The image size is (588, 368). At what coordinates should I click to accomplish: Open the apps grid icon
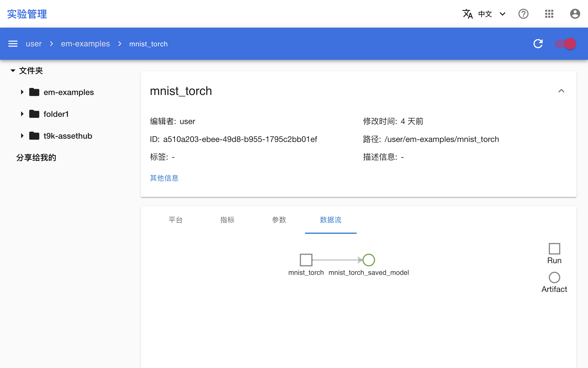pos(549,14)
